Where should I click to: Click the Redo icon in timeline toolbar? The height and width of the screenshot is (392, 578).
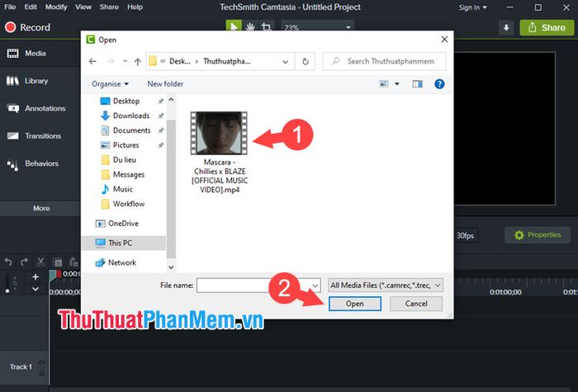click(24, 262)
